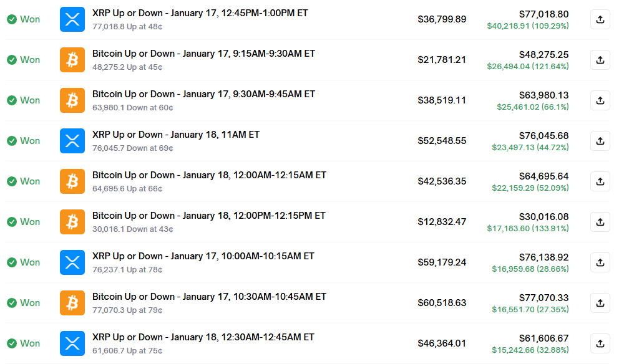Image resolution: width=624 pixels, height=364 pixels.
Task: Open XRP Up or Down - January 18, 11AM ET
Action: [176, 135]
